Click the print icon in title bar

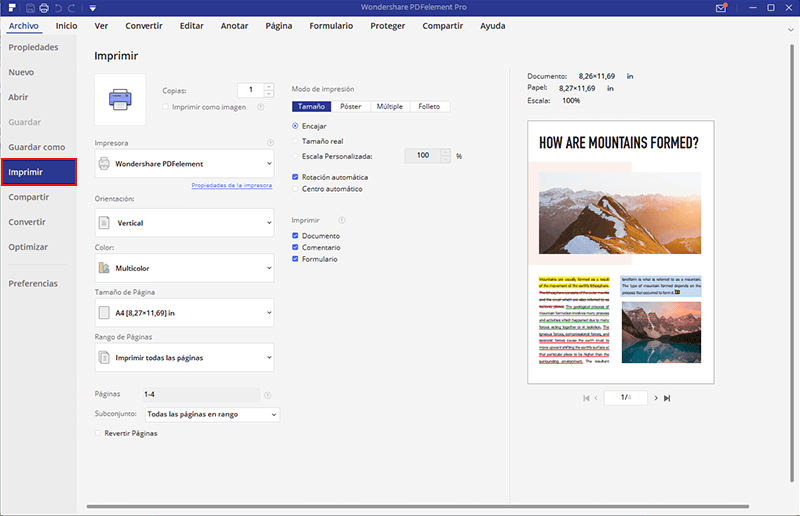tap(44, 8)
